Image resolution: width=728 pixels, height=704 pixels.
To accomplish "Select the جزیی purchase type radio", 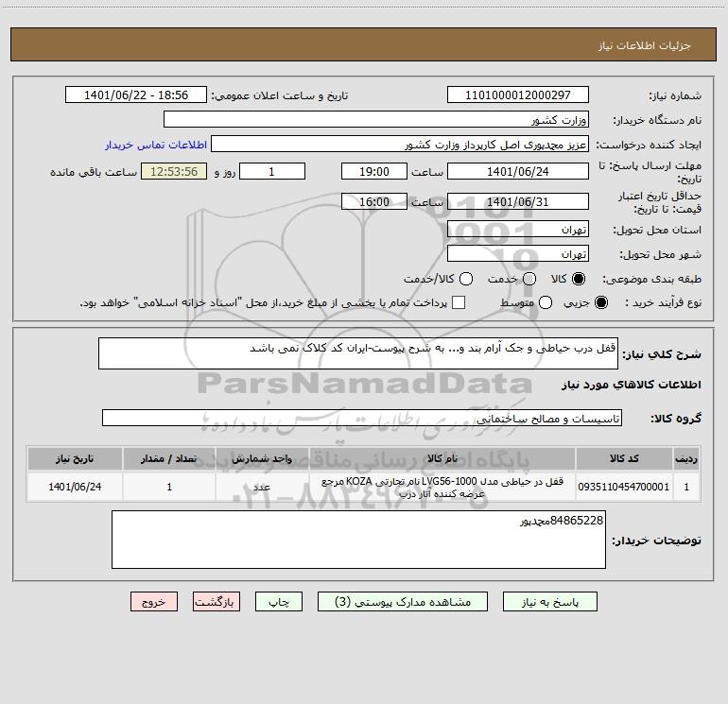I will click(601, 302).
